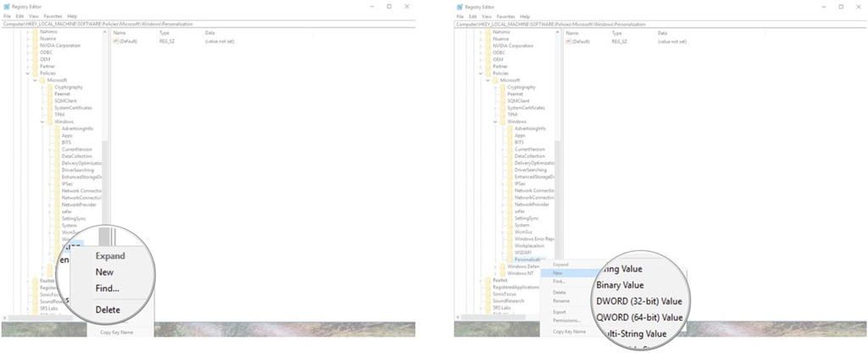Click the TPM folder icon in left window
This screenshot has width=868, height=353.
(50, 115)
